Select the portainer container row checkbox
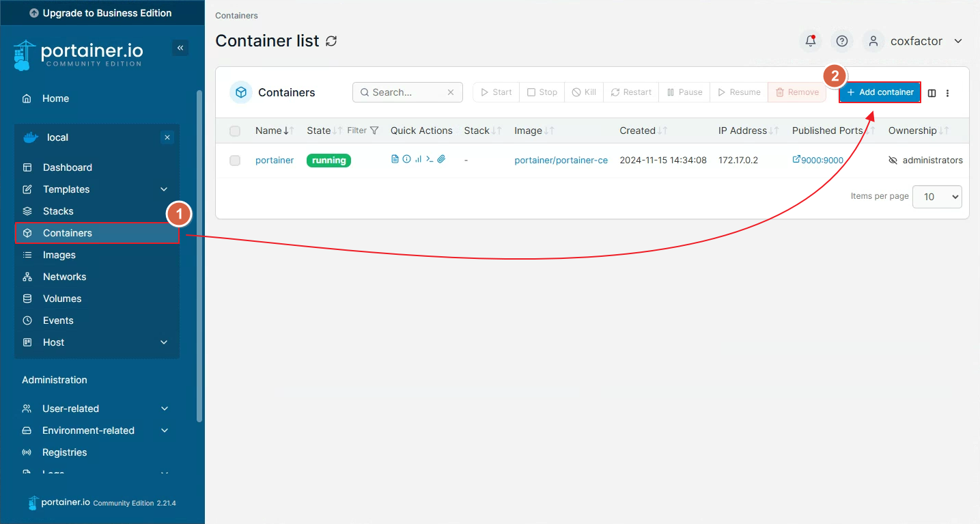The height and width of the screenshot is (524, 980). tap(235, 161)
